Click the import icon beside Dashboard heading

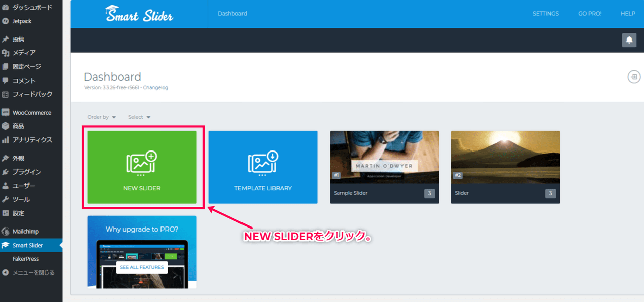click(x=633, y=77)
